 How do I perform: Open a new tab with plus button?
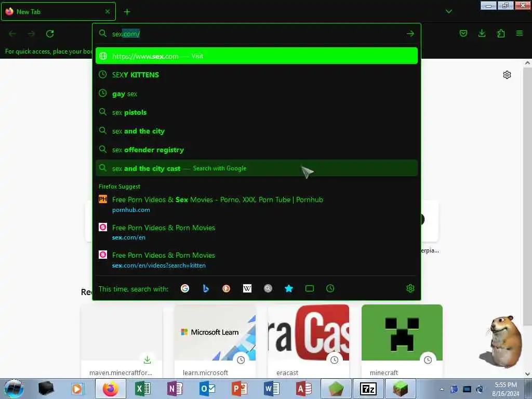(x=127, y=12)
